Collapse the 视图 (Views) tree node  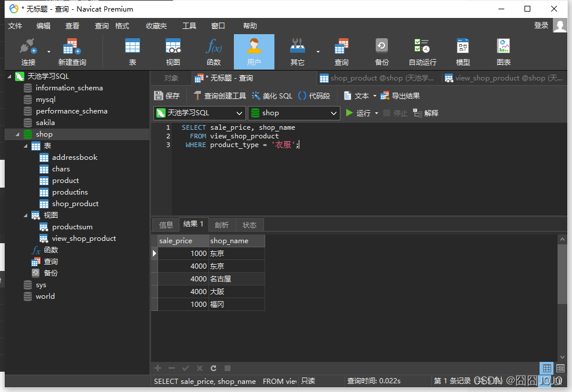pos(25,215)
